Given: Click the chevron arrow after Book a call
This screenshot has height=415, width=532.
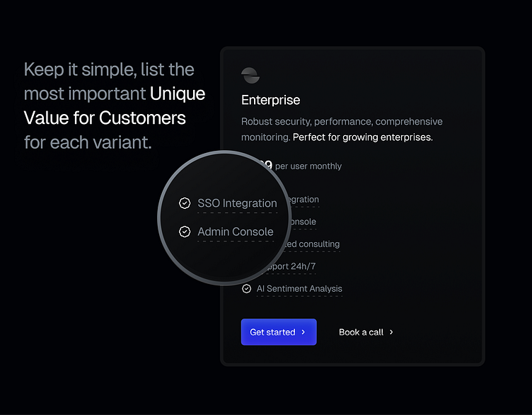Looking at the screenshot, I should coord(391,332).
